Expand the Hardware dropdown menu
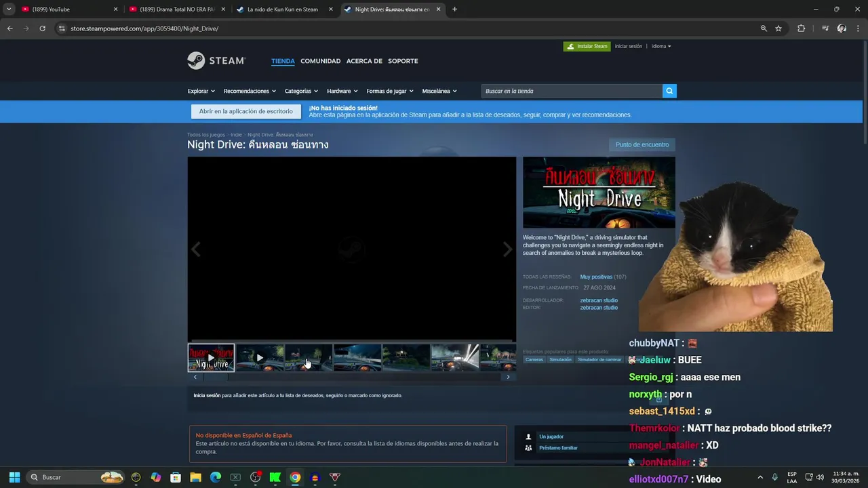 point(342,91)
